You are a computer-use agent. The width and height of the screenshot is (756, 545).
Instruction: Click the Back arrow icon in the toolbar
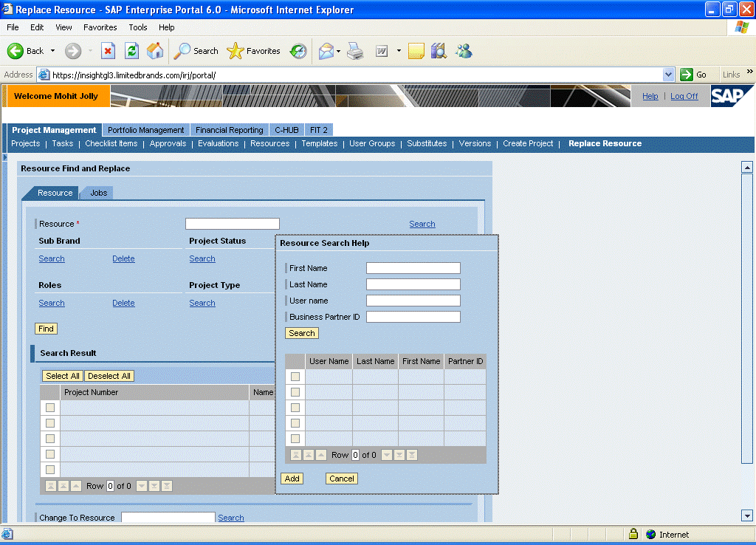point(16,51)
